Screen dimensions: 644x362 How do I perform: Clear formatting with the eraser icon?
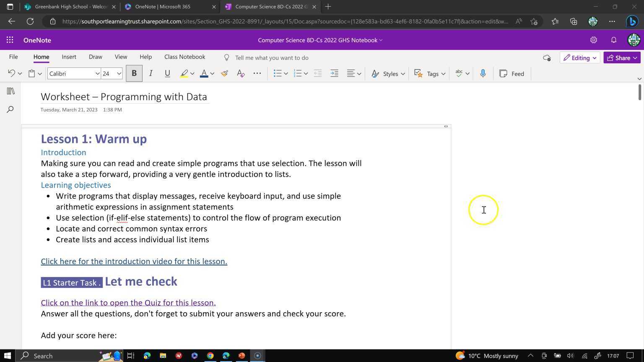(241, 74)
